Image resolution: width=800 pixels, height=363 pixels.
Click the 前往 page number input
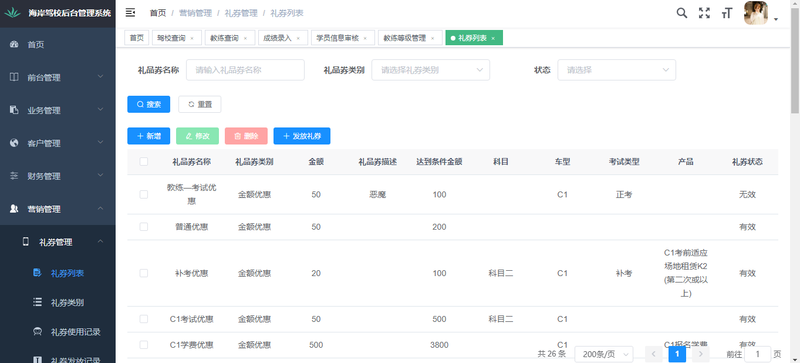click(x=758, y=354)
